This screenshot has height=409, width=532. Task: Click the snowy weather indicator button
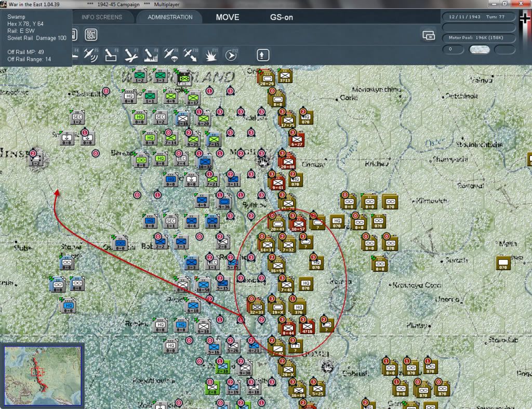[x=479, y=49]
